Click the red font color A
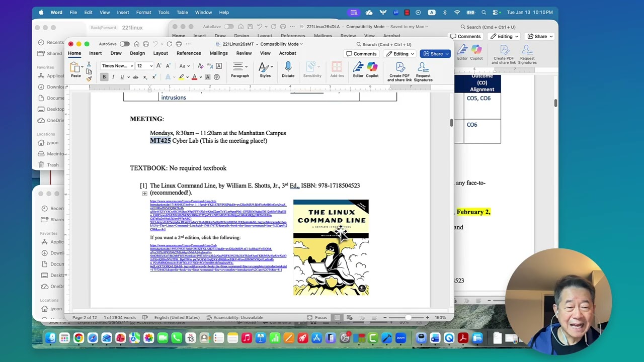 point(194,77)
